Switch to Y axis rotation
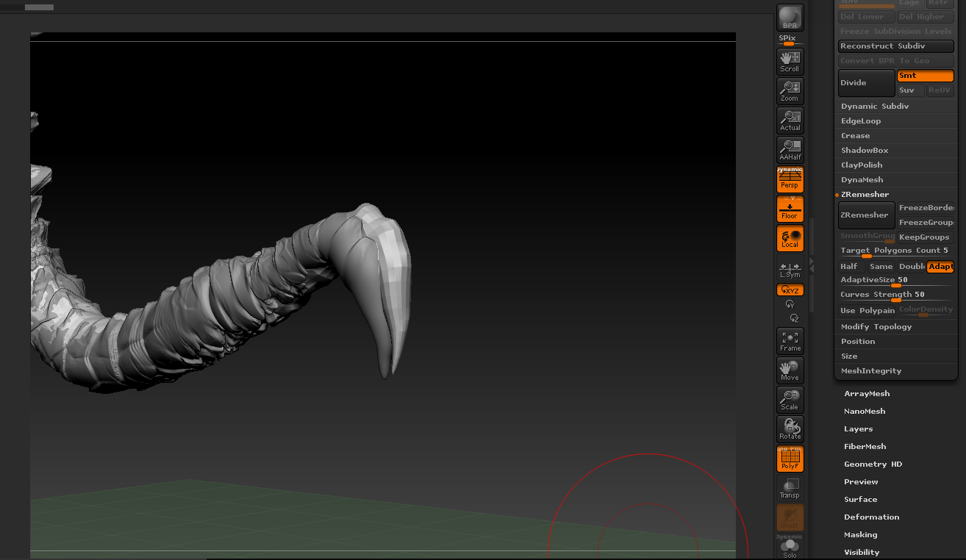The image size is (966, 560). click(790, 304)
